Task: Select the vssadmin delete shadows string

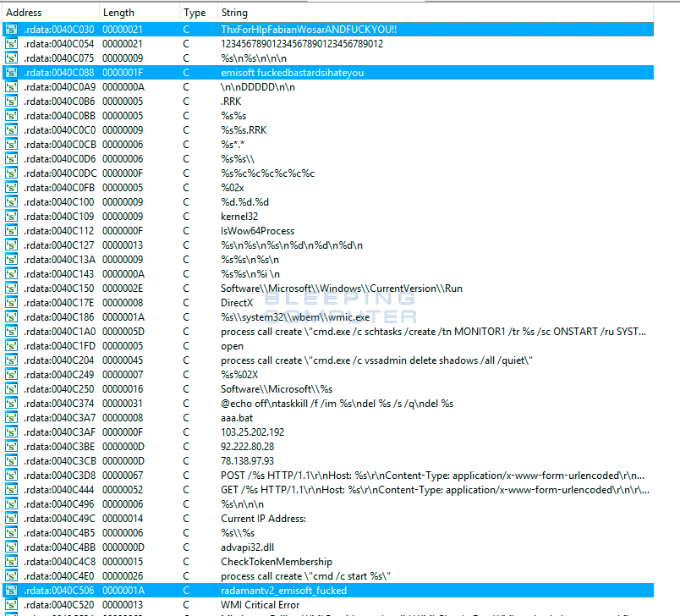Action: [x=376, y=360]
